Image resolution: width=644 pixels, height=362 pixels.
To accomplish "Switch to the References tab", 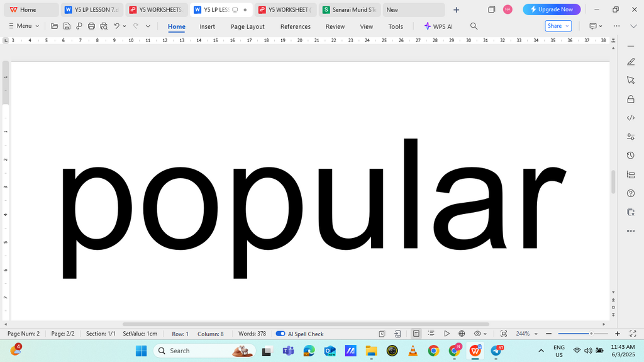I will (296, 26).
